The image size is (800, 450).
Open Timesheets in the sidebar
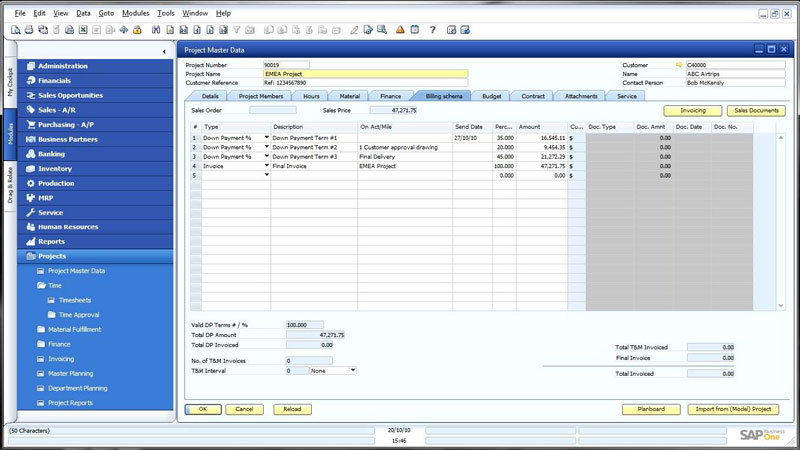click(x=74, y=301)
